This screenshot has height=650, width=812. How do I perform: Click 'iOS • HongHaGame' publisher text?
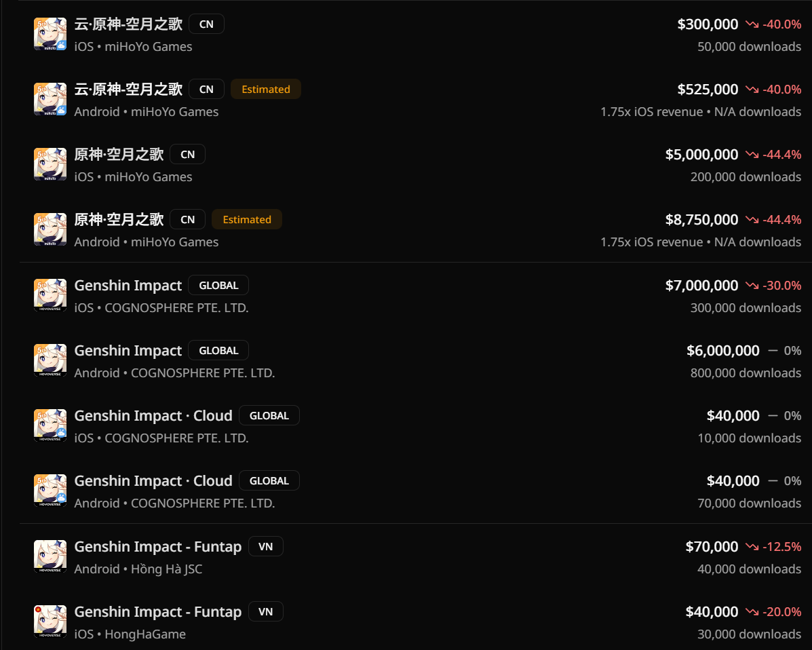130,634
